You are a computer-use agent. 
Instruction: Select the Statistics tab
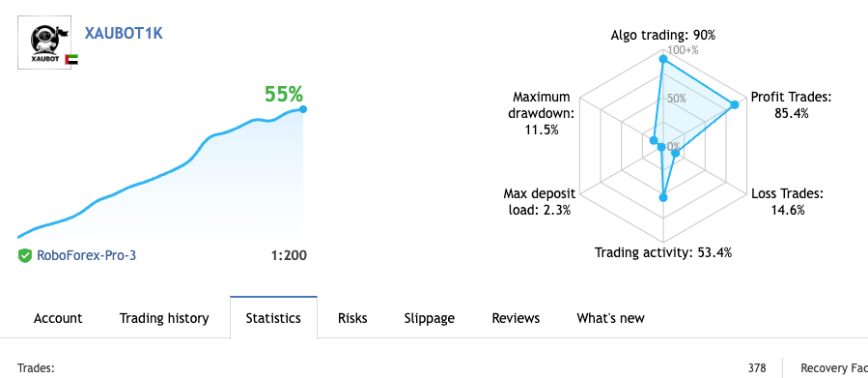pyautogui.click(x=273, y=318)
